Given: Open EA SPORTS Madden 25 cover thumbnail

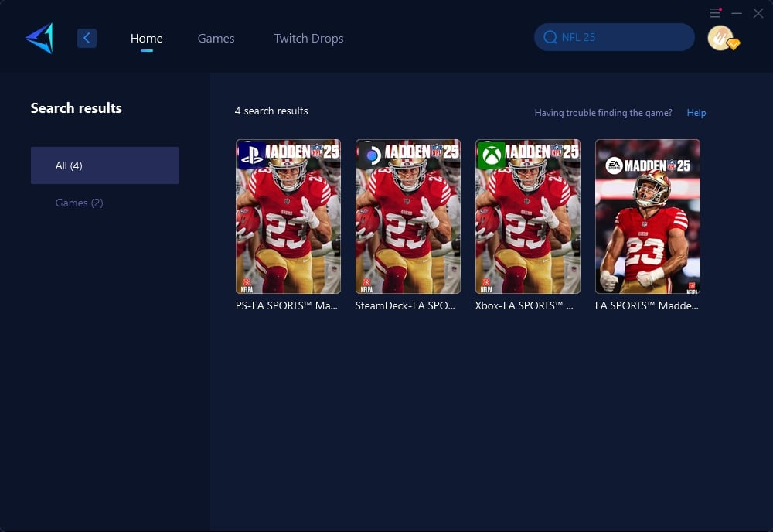Looking at the screenshot, I should 648,217.
